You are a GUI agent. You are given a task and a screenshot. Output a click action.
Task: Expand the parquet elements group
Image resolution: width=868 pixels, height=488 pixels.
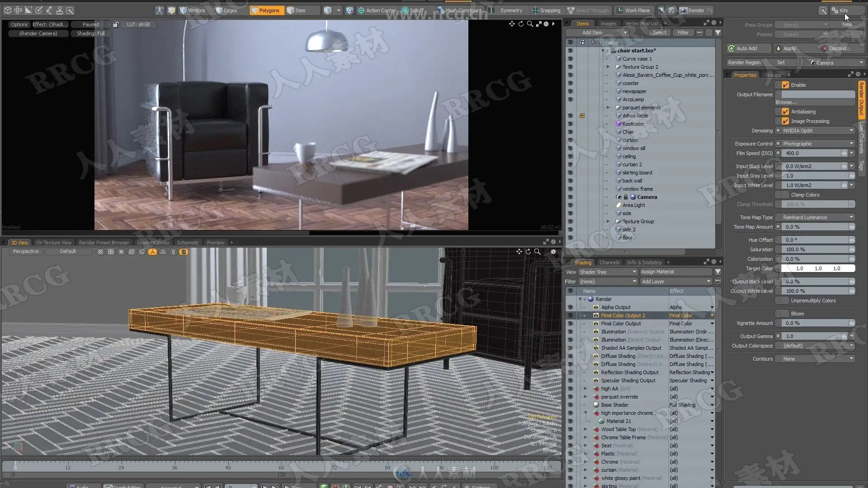tap(608, 108)
